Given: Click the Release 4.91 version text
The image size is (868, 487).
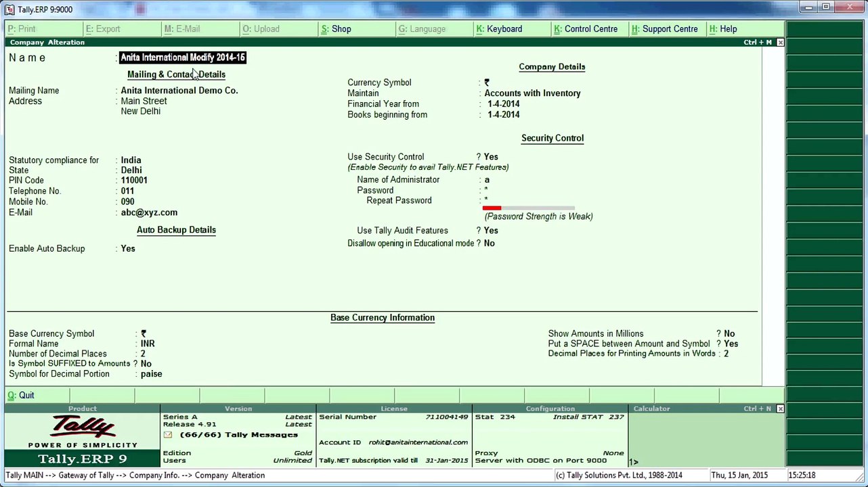Looking at the screenshot, I should 190,425.
